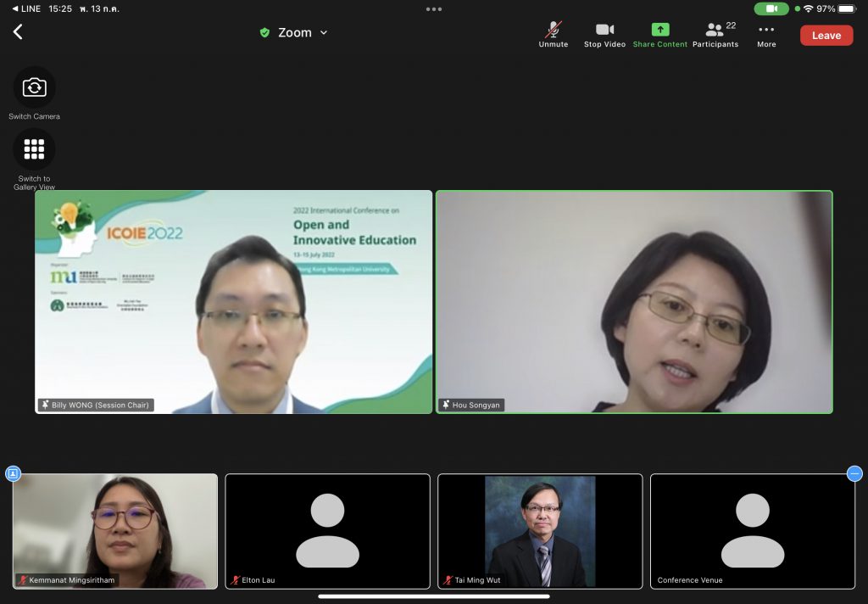The image size is (868, 604).
Task: Open Share Content option
Action: [x=660, y=34]
